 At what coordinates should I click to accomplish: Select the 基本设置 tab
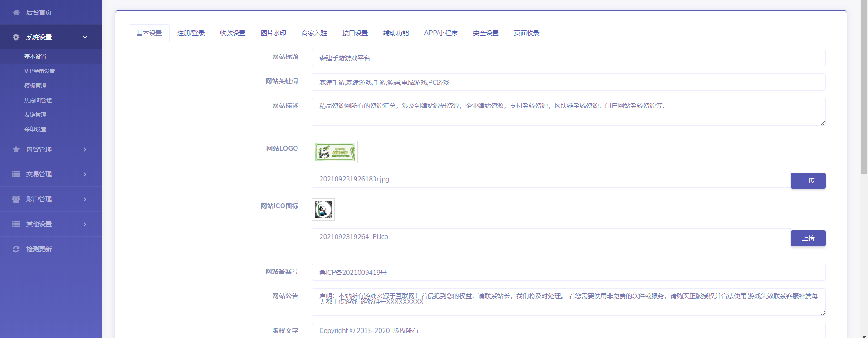click(149, 33)
